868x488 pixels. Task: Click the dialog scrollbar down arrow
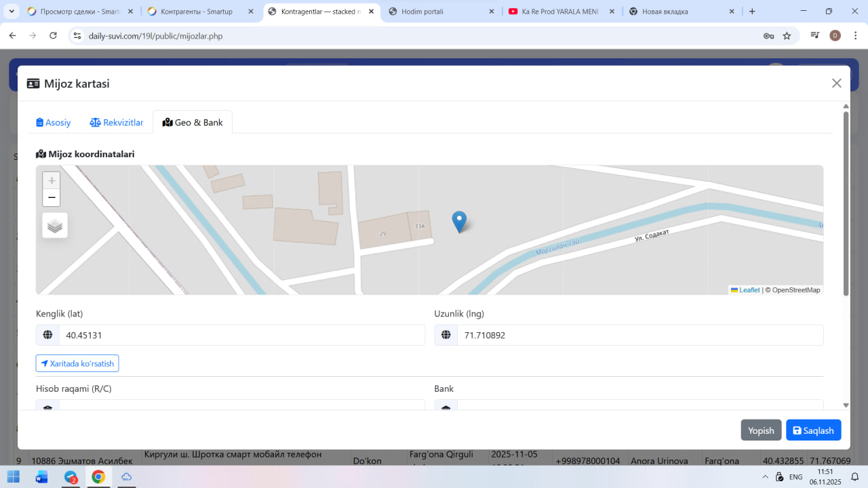click(846, 405)
